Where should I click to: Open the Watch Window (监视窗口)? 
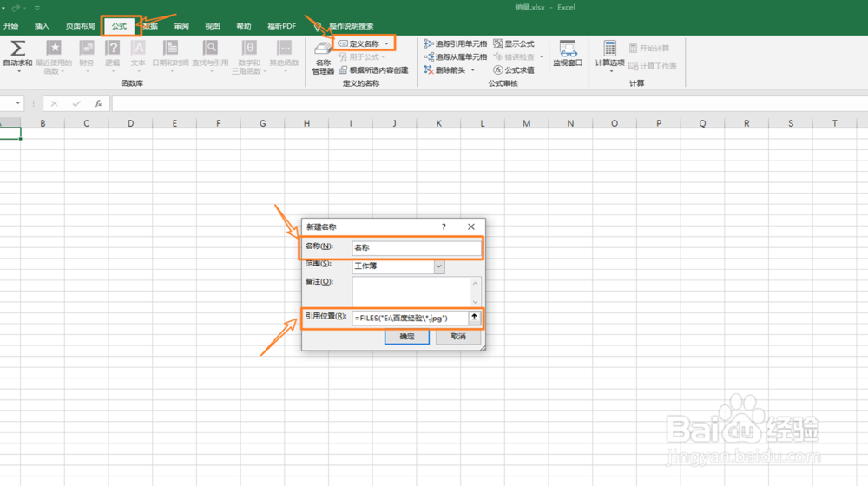[x=568, y=53]
